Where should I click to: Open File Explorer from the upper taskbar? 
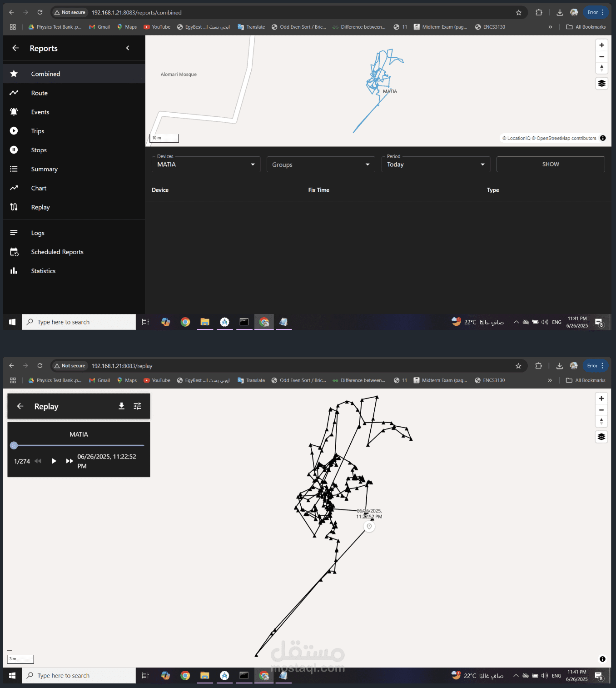tap(205, 322)
